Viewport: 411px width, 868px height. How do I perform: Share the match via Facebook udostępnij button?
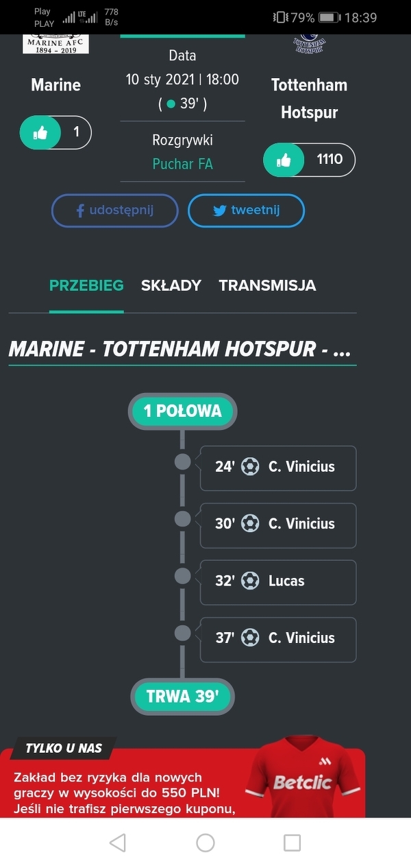[114, 210]
